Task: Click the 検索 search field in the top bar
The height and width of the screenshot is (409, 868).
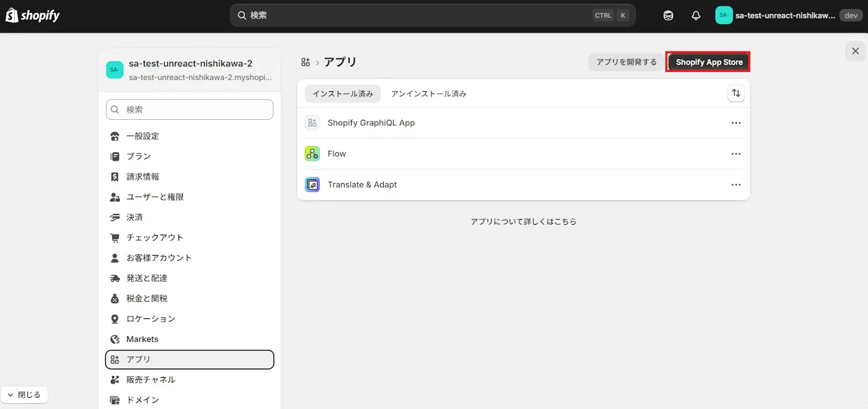Action: tap(434, 15)
